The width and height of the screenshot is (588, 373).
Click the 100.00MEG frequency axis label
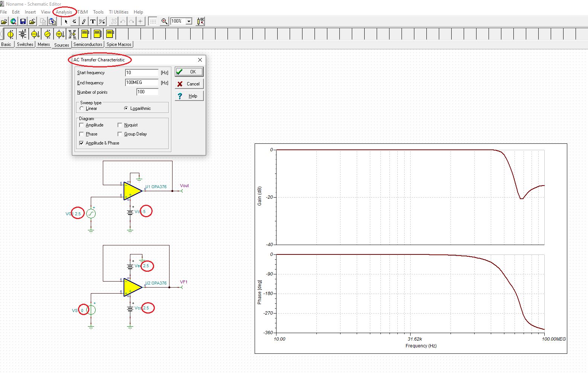[554, 339]
